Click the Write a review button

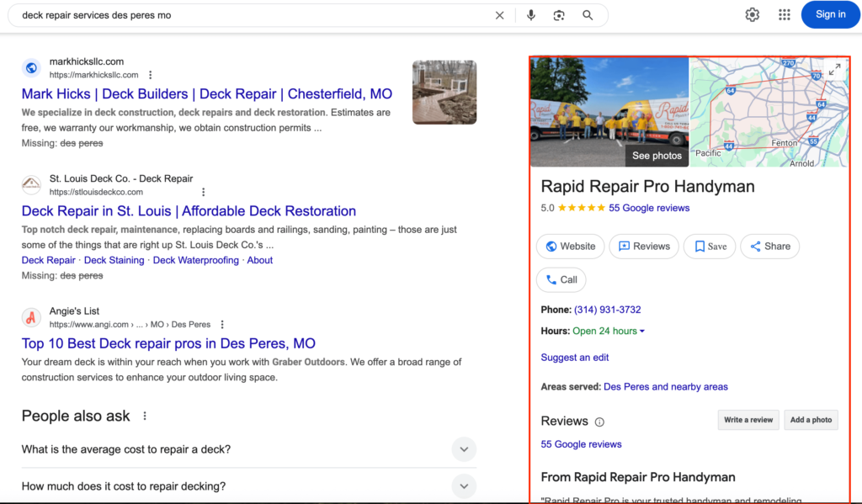(748, 420)
